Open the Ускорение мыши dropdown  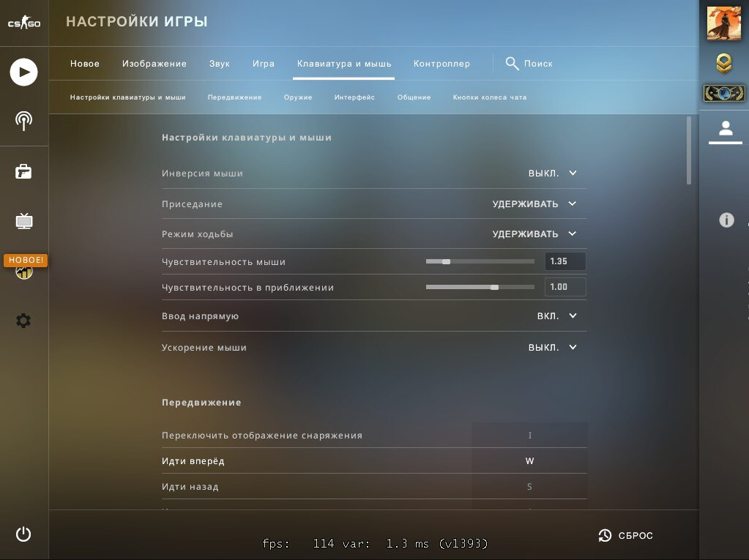pos(552,348)
